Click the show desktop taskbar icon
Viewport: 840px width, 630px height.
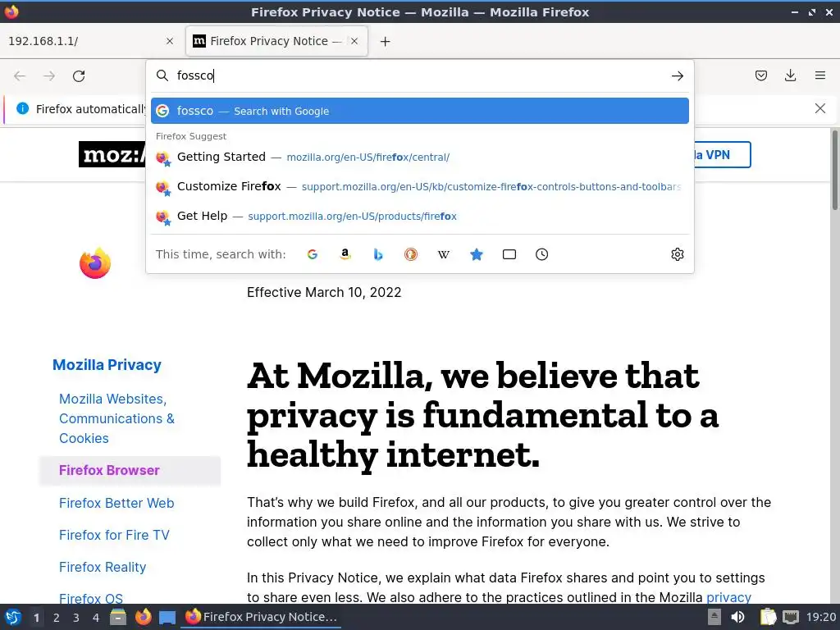click(x=167, y=618)
